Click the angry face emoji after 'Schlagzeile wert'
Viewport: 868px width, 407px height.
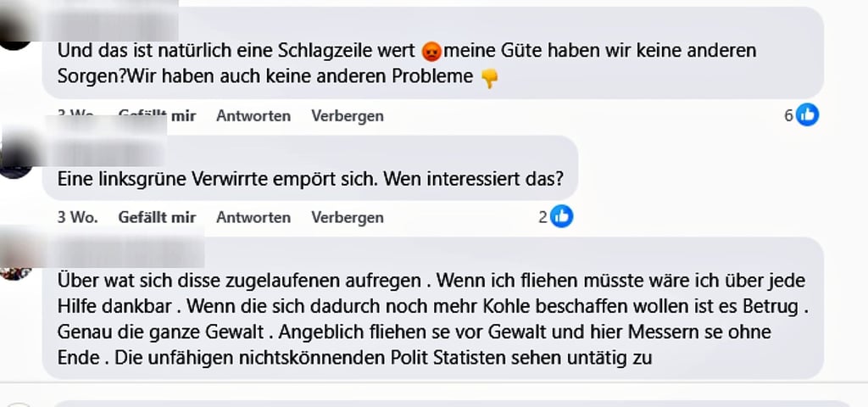431,51
